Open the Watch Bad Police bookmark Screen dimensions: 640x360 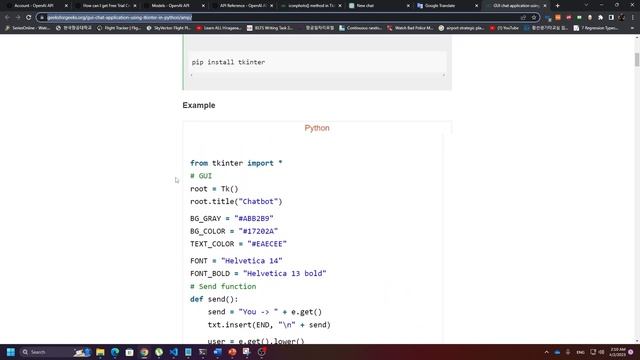click(410, 28)
